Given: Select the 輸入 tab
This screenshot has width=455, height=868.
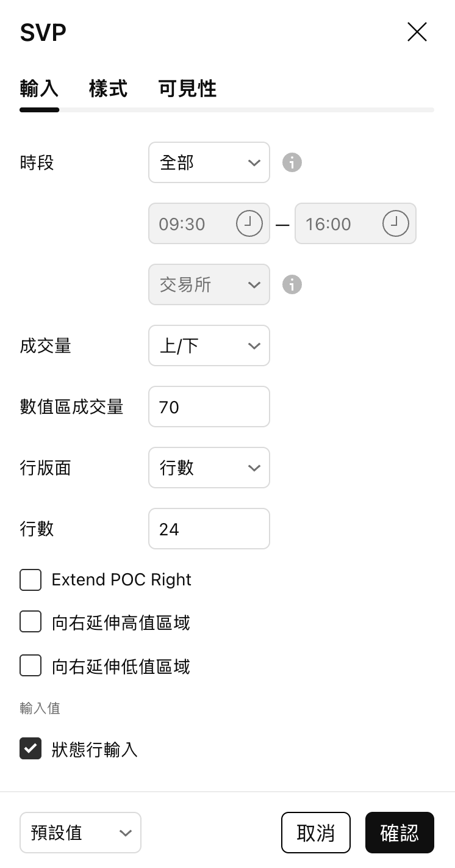Looking at the screenshot, I should pyautogui.click(x=39, y=89).
